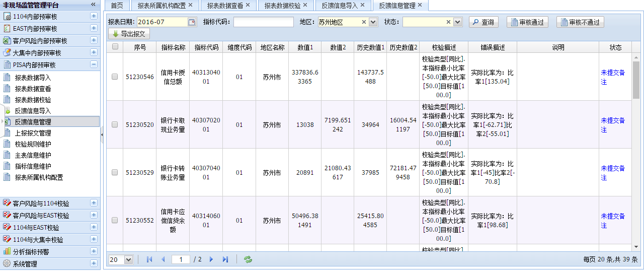Go to the next page arrow
644x273 pixels.
(x=211, y=259)
